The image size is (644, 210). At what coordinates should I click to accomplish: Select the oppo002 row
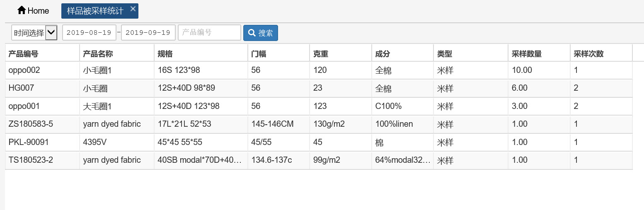coord(319,70)
